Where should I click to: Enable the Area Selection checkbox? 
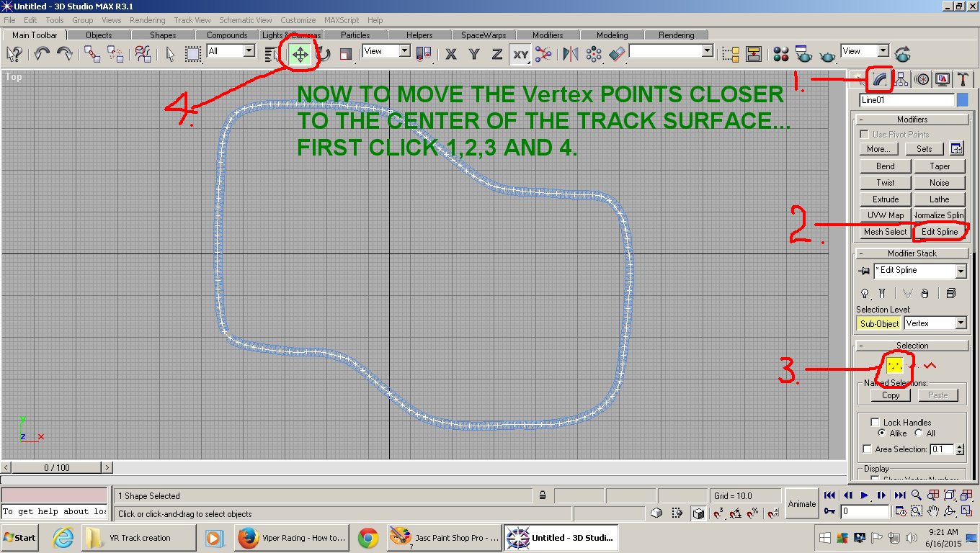[x=867, y=449]
